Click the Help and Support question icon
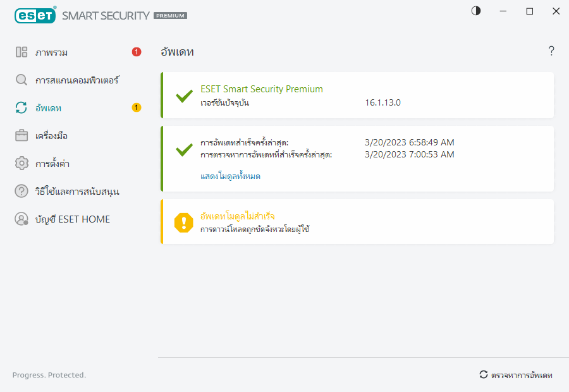The height and width of the screenshot is (392, 569). (x=21, y=191)
